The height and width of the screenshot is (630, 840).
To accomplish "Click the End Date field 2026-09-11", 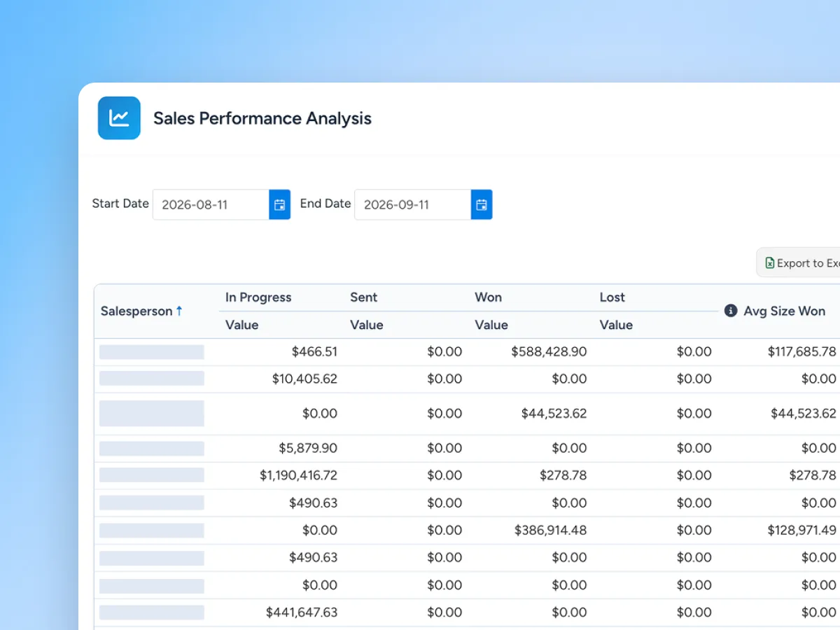I will coord(413,204).
